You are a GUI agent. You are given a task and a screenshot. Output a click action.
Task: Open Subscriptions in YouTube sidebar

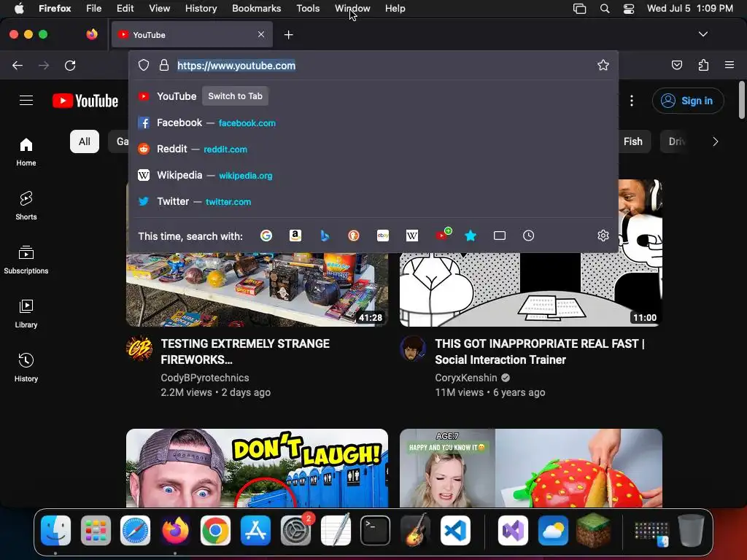(x=26, y=260)
